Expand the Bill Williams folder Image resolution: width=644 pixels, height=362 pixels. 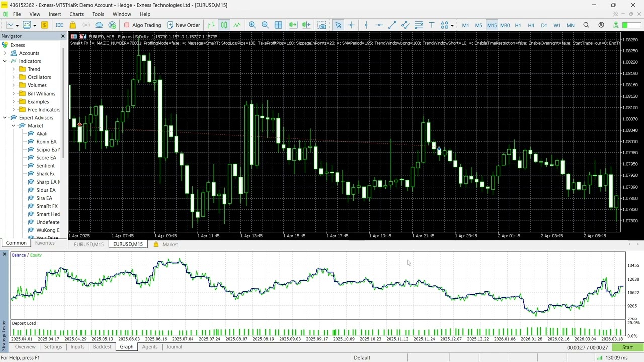pos(14,94)
